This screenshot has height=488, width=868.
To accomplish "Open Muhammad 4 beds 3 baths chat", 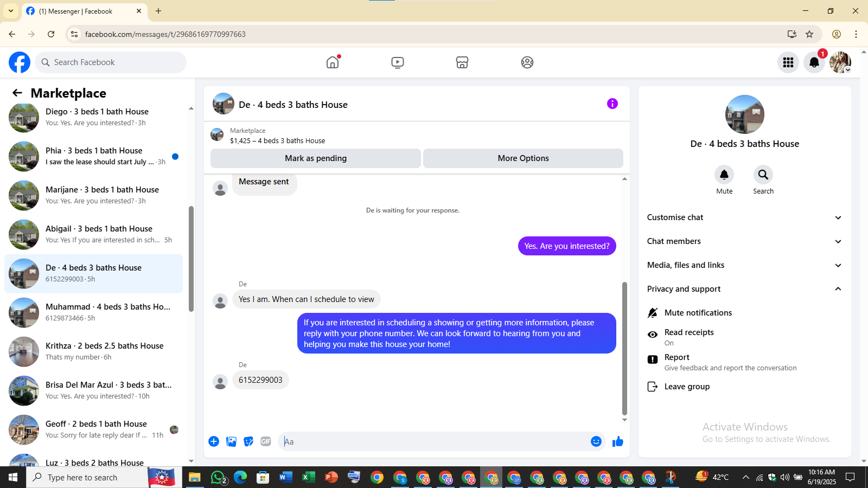I will click(x=93, y=312).
